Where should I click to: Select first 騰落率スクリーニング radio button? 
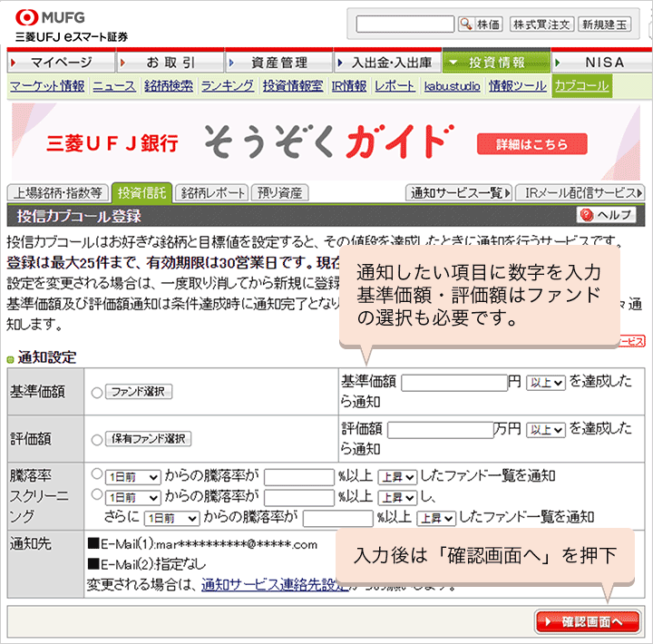coord(97,473)
